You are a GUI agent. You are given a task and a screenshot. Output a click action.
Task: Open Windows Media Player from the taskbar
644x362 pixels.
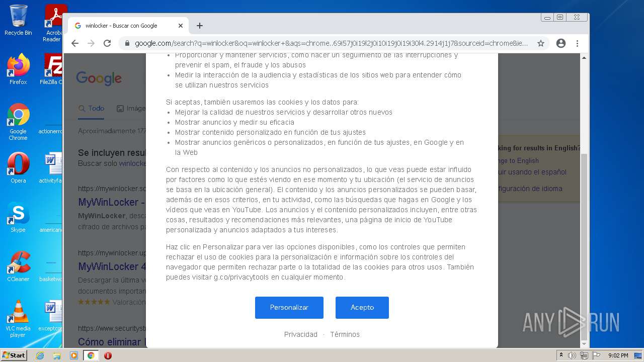[74, 355]
